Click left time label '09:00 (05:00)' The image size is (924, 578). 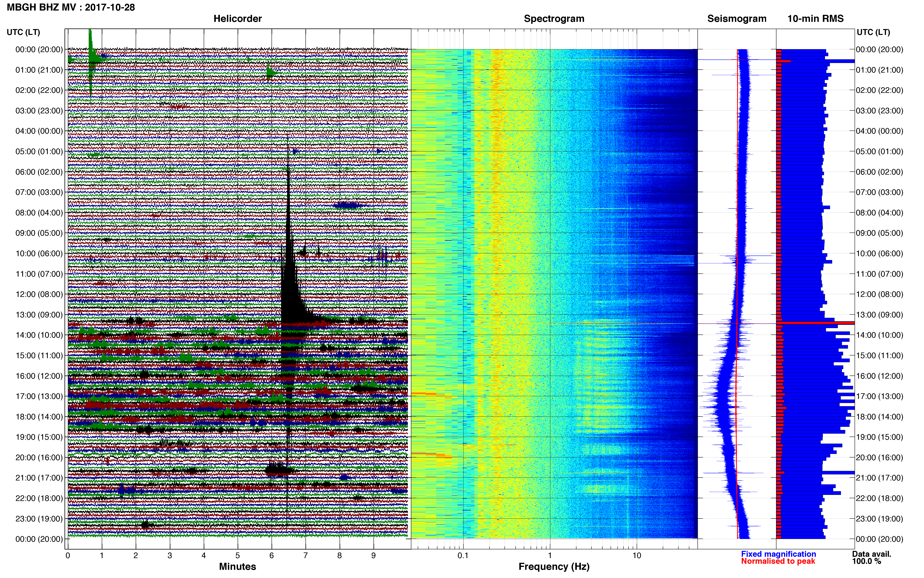click(x=39, y=233)
